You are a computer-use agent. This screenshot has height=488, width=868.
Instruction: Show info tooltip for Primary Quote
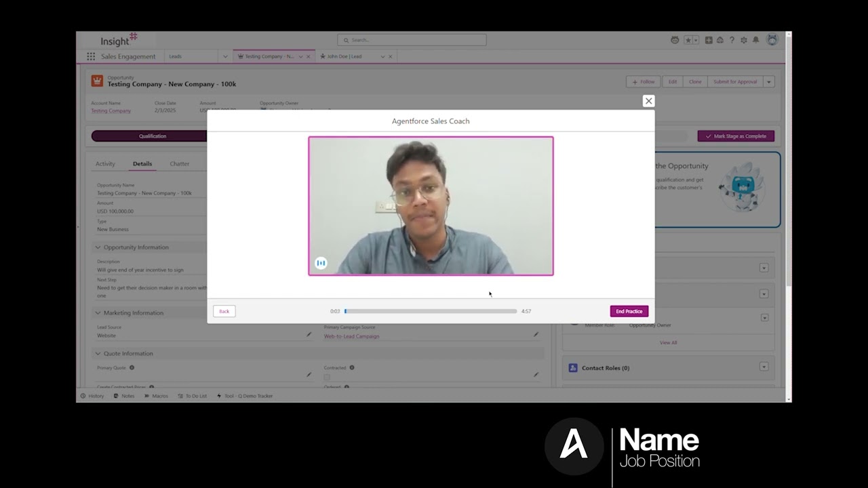pyautogui.click(x=132, y=367)
